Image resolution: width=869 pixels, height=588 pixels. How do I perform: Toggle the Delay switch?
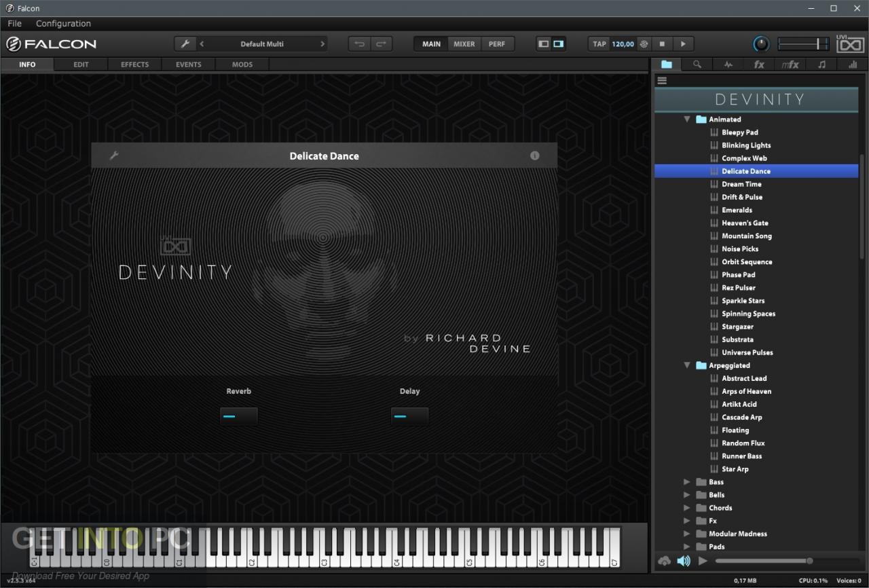point(409,416)
